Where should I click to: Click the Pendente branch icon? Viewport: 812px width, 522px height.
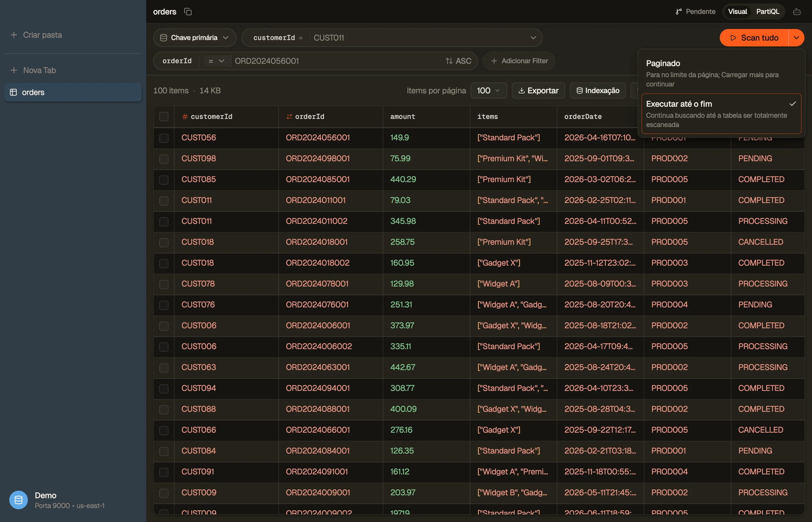pos(679,12)
